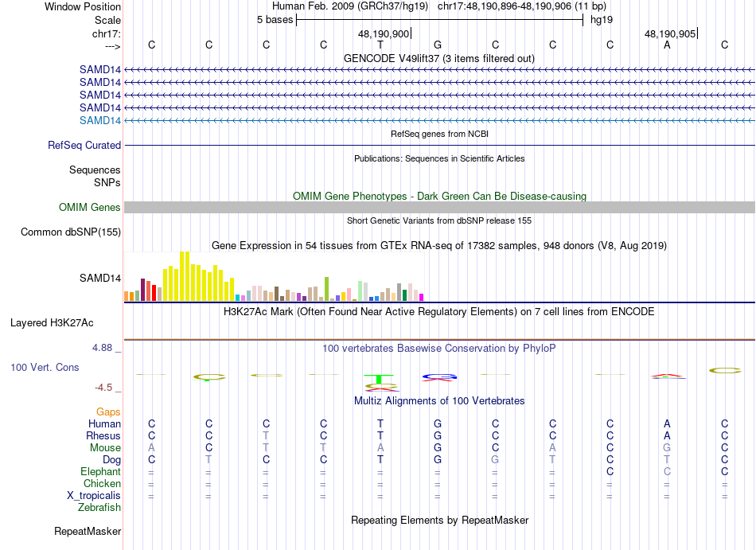Screen dimensions: 756x550
Task: Click the X_tropicalis alignment row label
Action: point(94,496)
